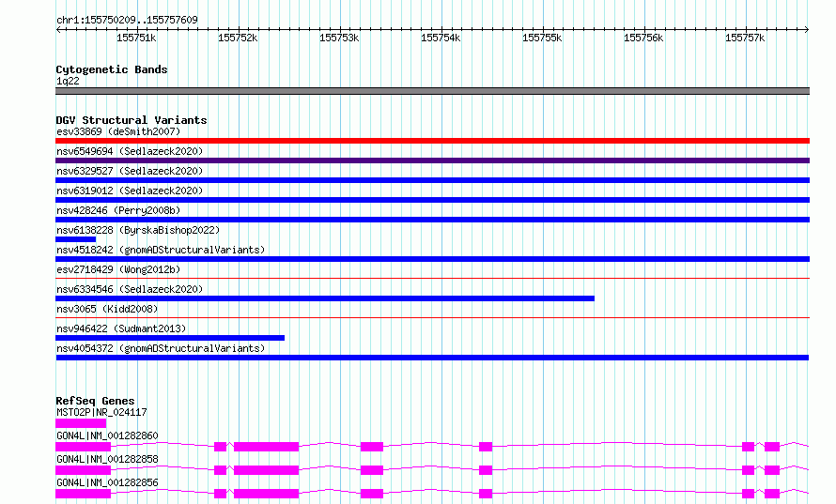
Task: Click the largest exon of GON4L NM_001282856
Action: tap(266, 494)
